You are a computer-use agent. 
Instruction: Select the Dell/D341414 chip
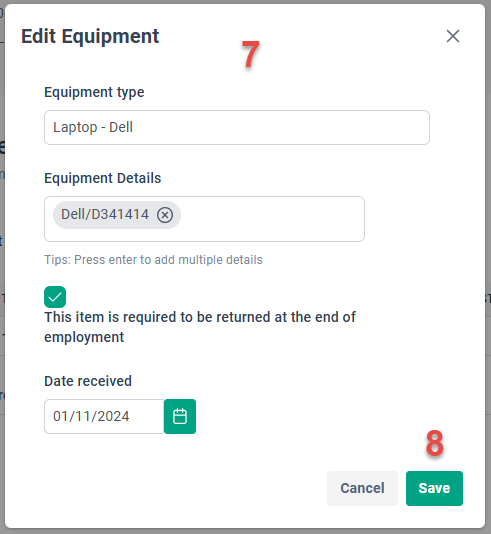coord(105,215)
